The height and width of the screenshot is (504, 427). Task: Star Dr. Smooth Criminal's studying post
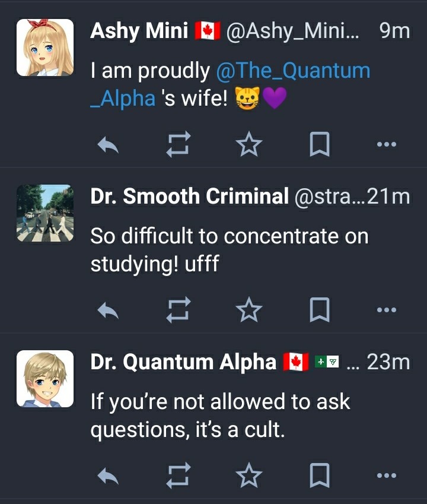249,309
